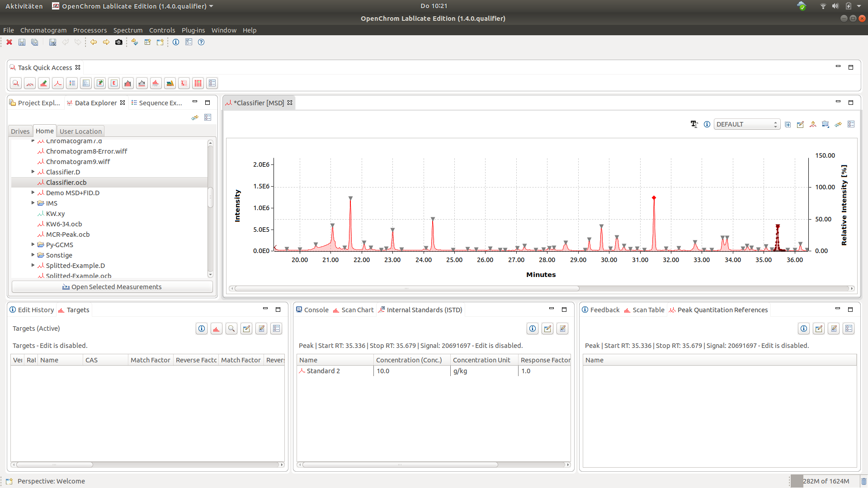Click the Internal Standards edit pencil icon
The width and height of the screenshot is (868, 488).
click(x=547, y=328)
